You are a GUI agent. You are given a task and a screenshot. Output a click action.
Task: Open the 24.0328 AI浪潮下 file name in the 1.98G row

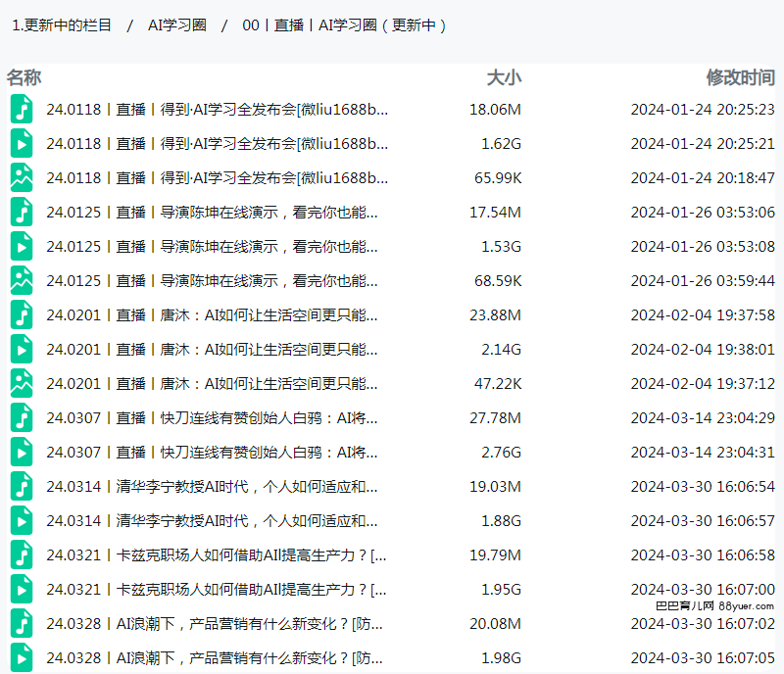(215, 658)
